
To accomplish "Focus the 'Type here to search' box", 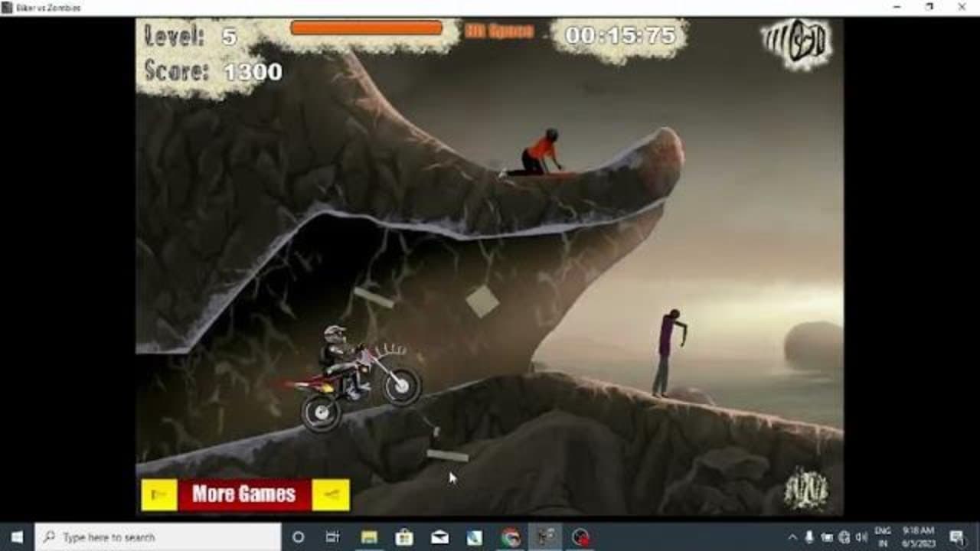I will [158, 537].
